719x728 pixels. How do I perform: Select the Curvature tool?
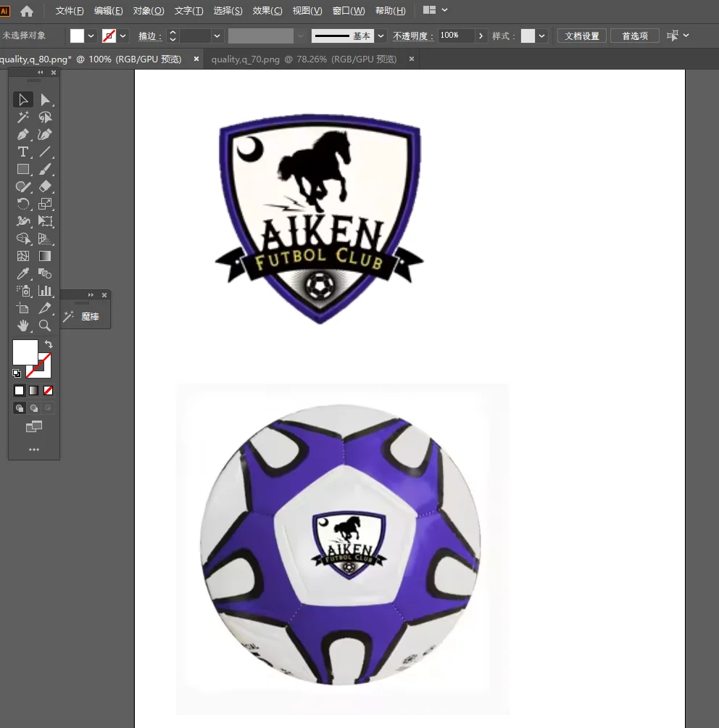pos(45,135)
